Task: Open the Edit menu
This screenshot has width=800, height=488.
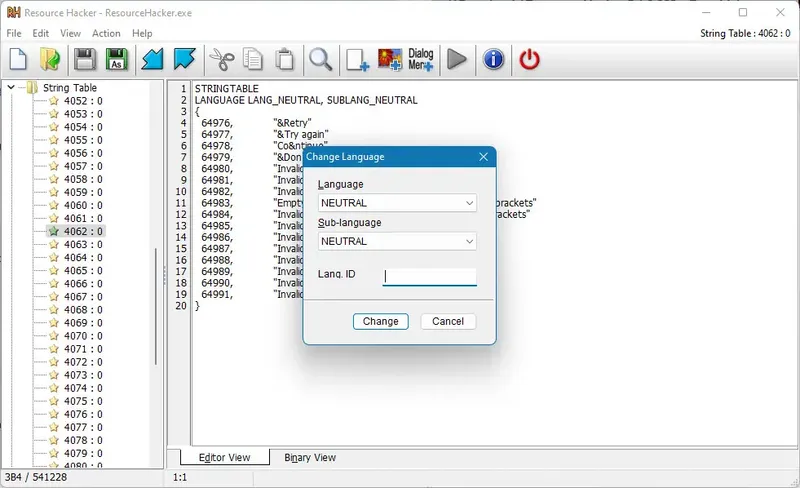Action: pos(40,33)
